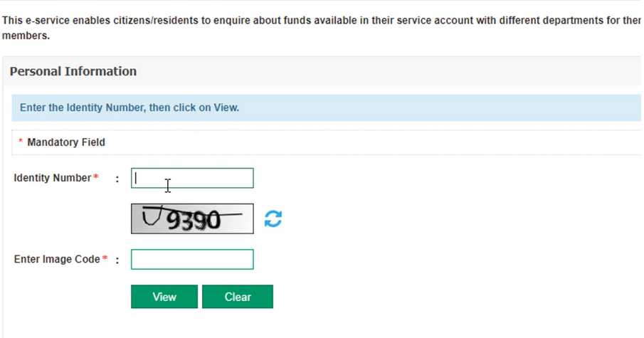644x338 pixels.
Task: Click the colon after Enter Image Code label
Action: 117,260
